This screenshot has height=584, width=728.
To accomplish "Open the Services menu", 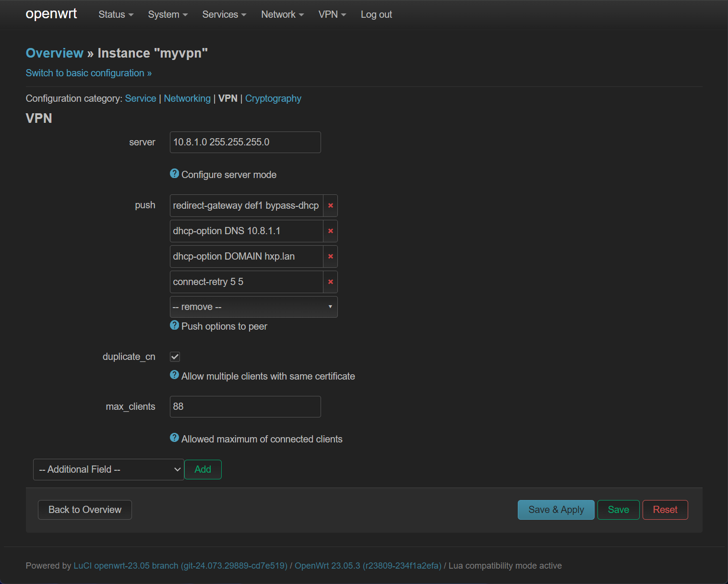I will pyautogui.click(x=224, y=14).
